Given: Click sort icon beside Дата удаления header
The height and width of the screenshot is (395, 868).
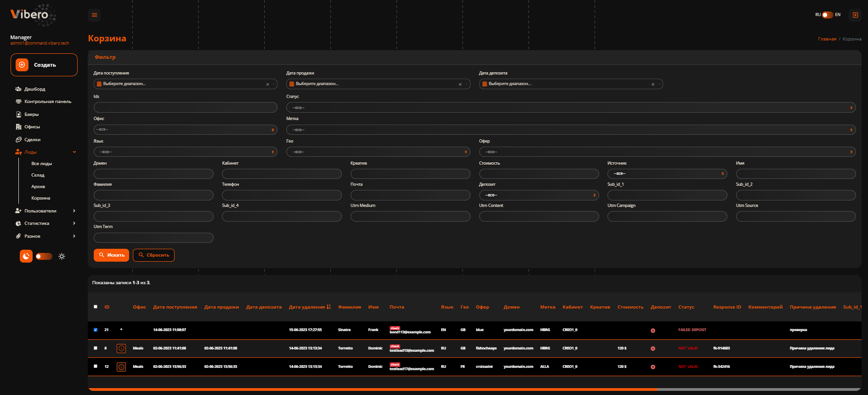Looking at the screenshot, I should click(329, 307).
